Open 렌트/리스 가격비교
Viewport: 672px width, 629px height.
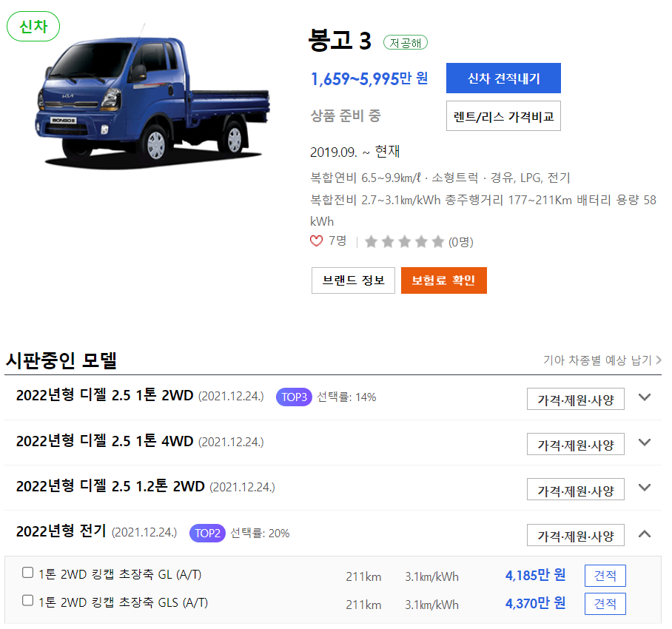coord(503,116)
